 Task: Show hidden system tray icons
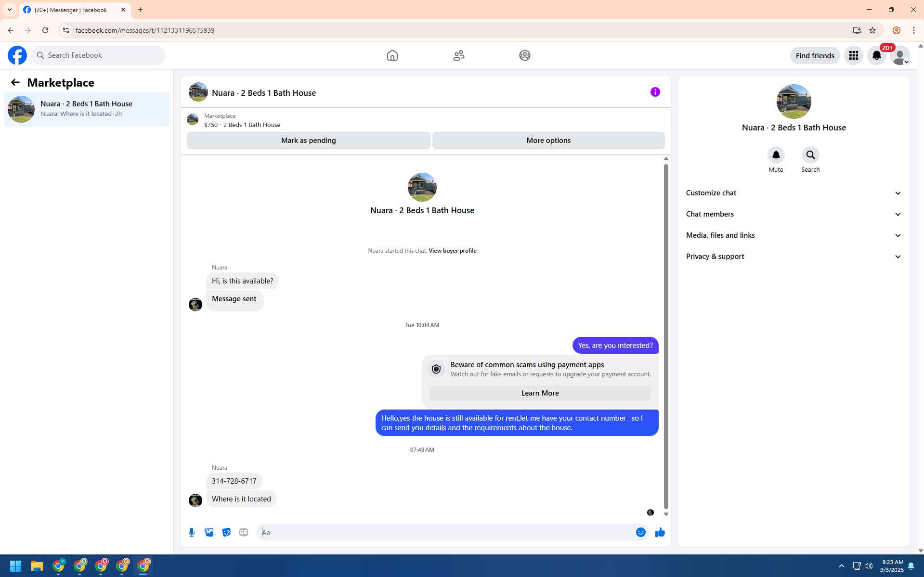click(x=841, y=566)
